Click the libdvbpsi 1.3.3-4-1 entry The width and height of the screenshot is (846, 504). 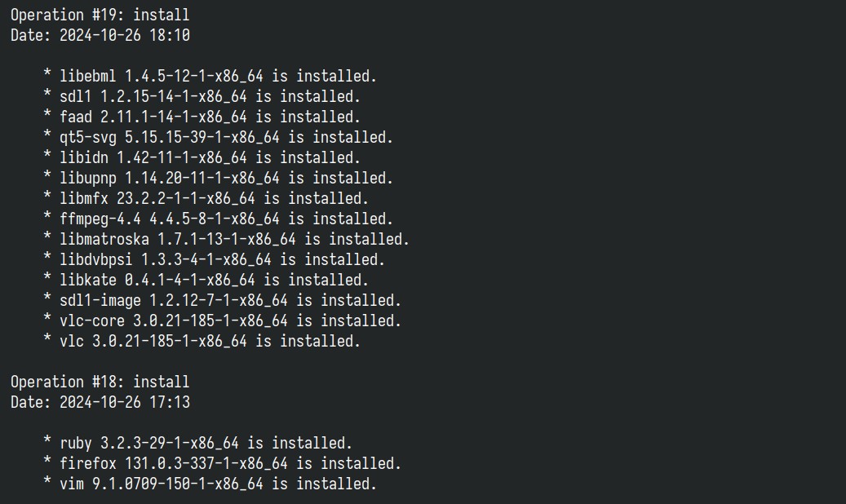coord(215,260)
